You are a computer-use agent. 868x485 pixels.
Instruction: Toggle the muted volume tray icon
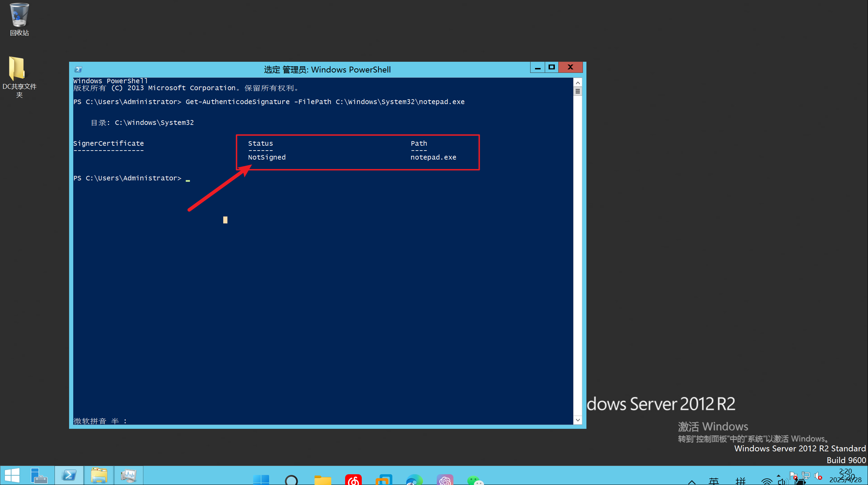pos(818,476)
